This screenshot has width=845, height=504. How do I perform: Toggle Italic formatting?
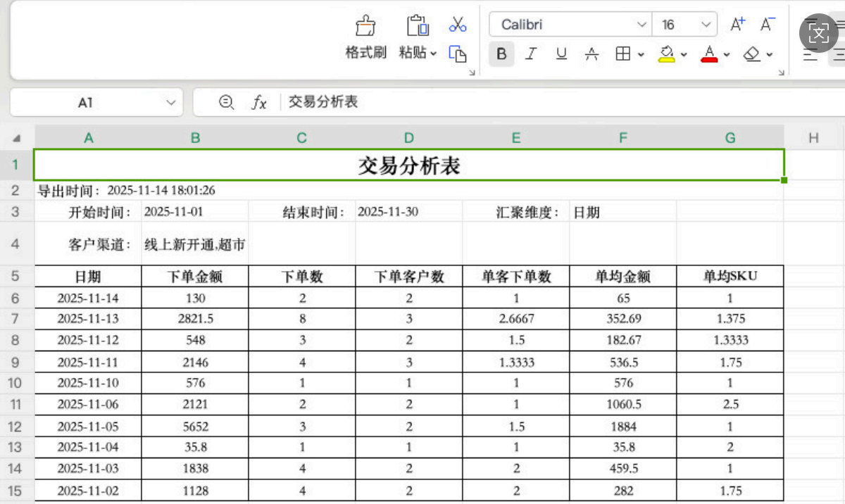point(531,54)
